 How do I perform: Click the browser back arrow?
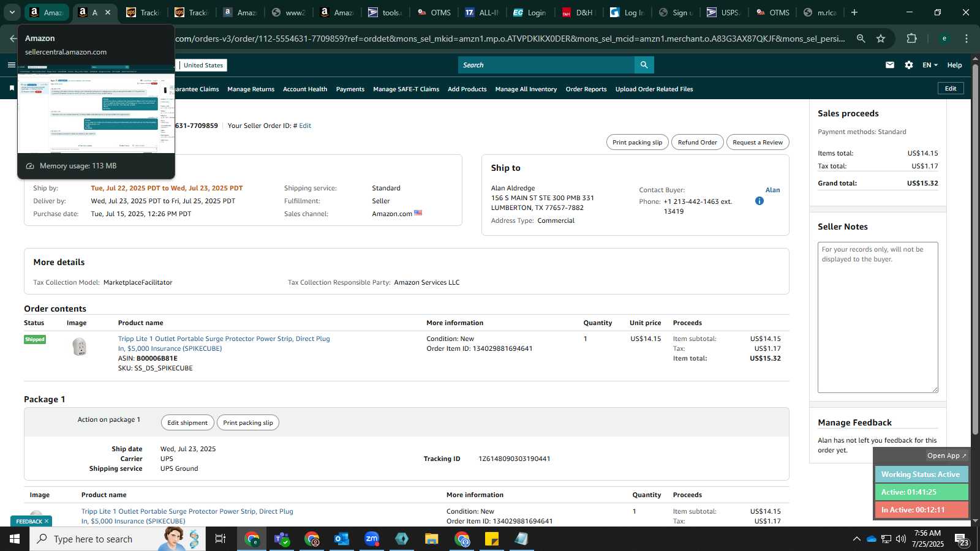13,39
